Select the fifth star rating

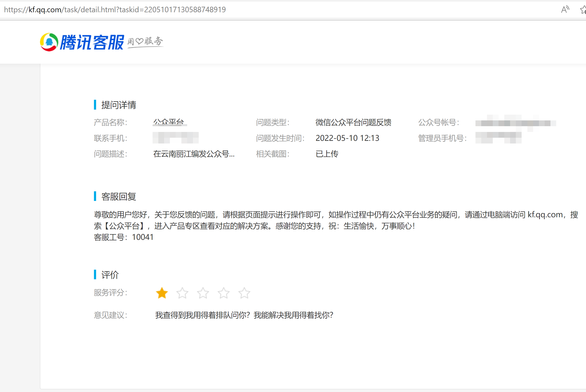(x=244, y=293)
